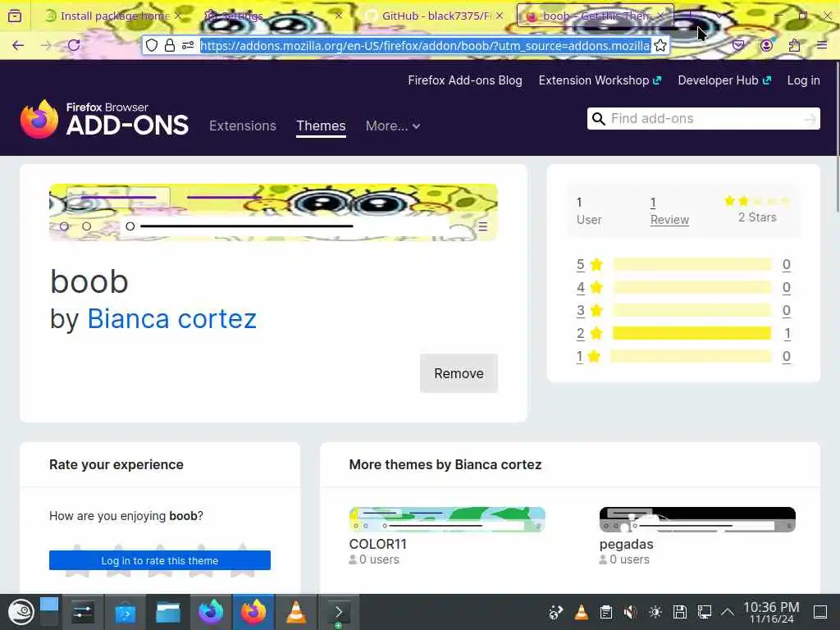Click Log in at top right
The image size is (840, 630).
point(804,80)
